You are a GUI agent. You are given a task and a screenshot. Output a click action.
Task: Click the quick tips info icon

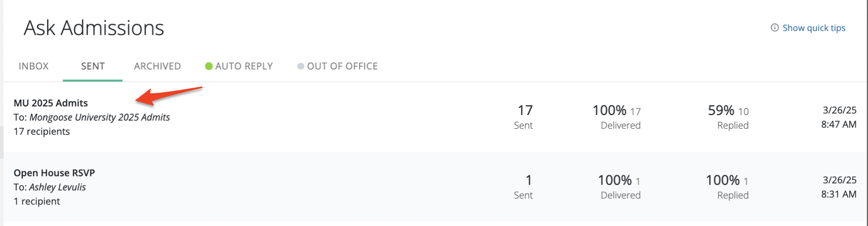[x=775, y=28]
